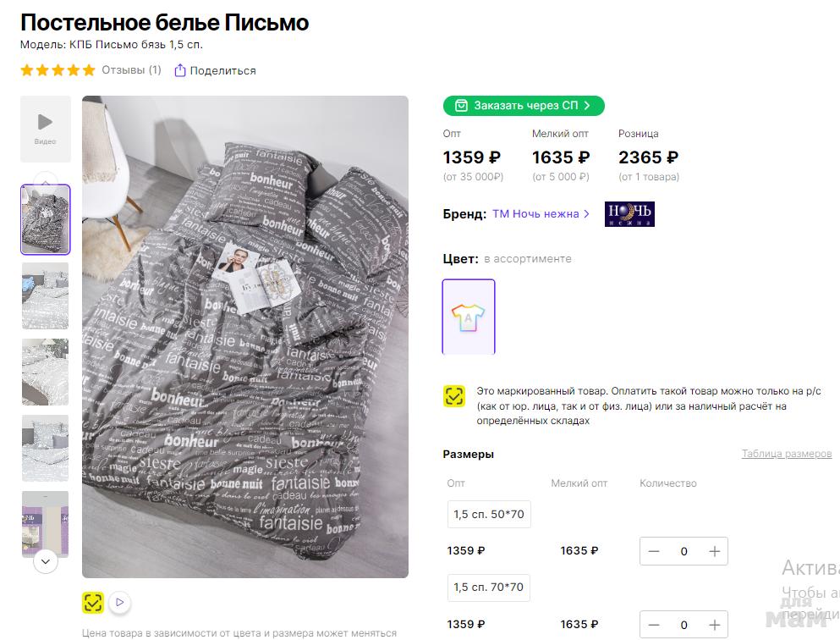Screen dimensions: 840x640
Task: Click the yellow marking icon beside the notice
Action: [x=454, y=396]
